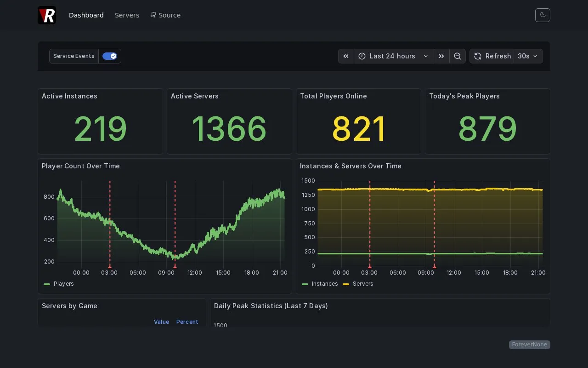
Task: Sort Servers by Game by Value
Action: pyautogui.click(x=161, y=322)
